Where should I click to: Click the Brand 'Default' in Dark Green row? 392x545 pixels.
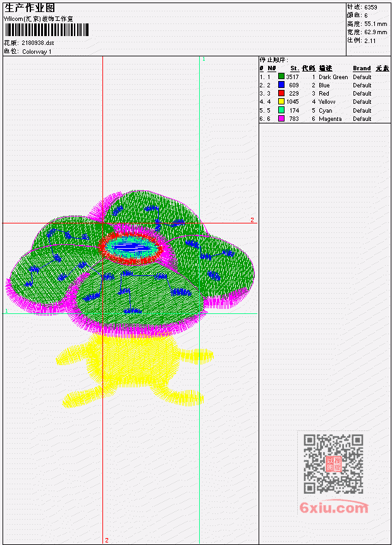(x=362, y=77)
